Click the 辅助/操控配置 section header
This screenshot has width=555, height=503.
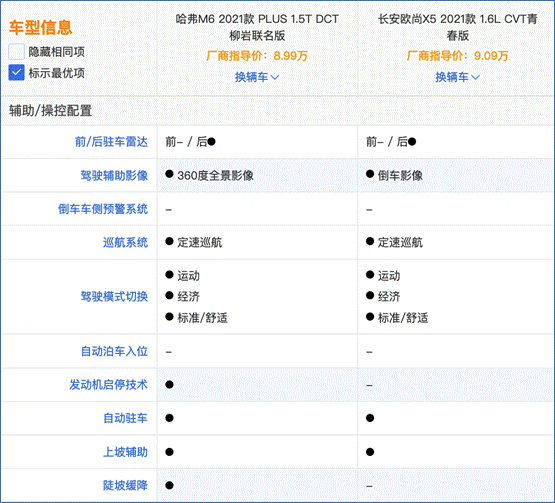50,111
